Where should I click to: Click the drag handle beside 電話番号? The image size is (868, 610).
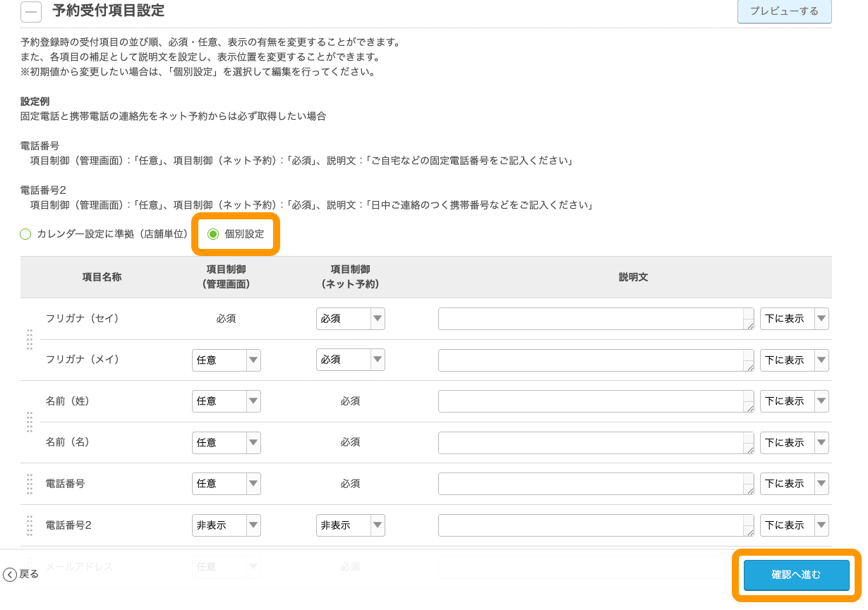[x=30, y=484]
